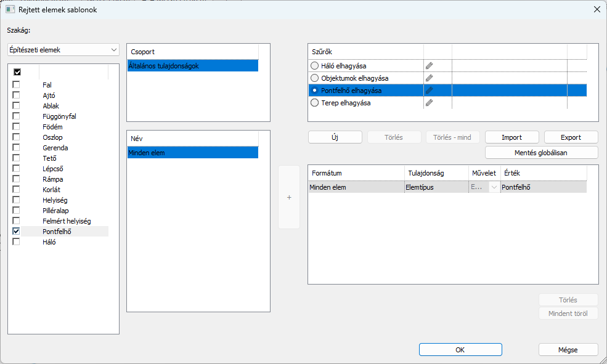Toggle the select-all checkbox in list header
This screenshot has height=364, width=607.
(x=17, y=72)
